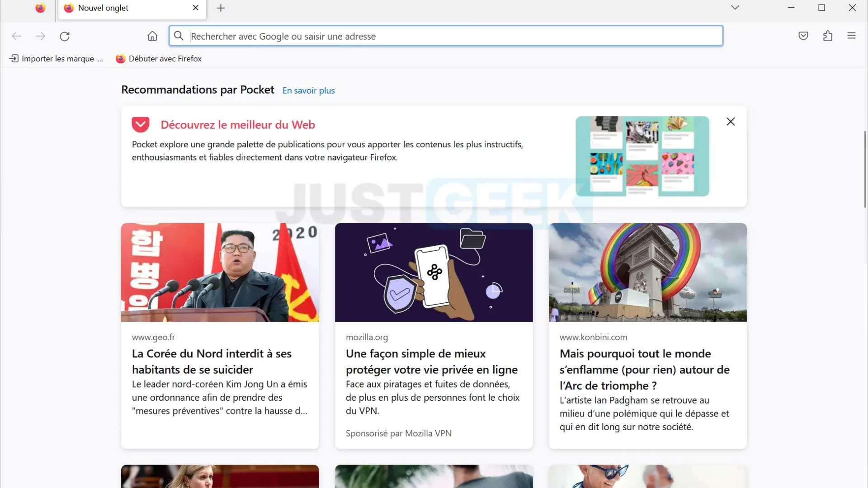Expand the list all tabs chevron

click(x=735, y=8)
